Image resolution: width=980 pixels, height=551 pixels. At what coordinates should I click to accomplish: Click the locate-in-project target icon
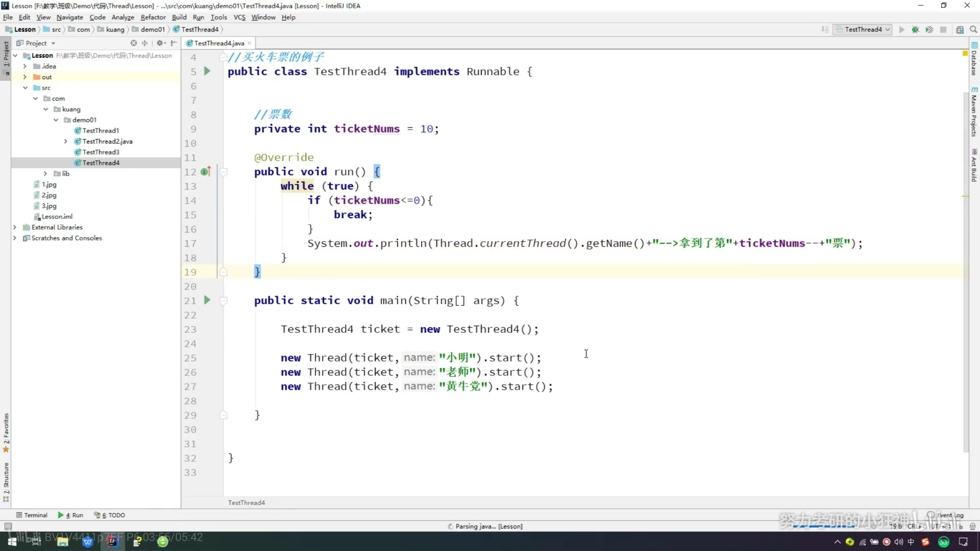coord(134,43)
